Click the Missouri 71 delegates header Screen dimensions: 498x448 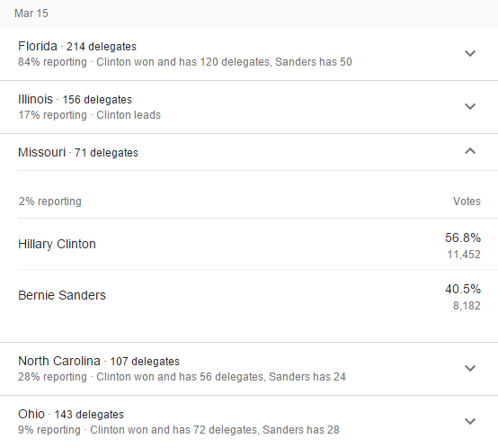click(249, 152)
